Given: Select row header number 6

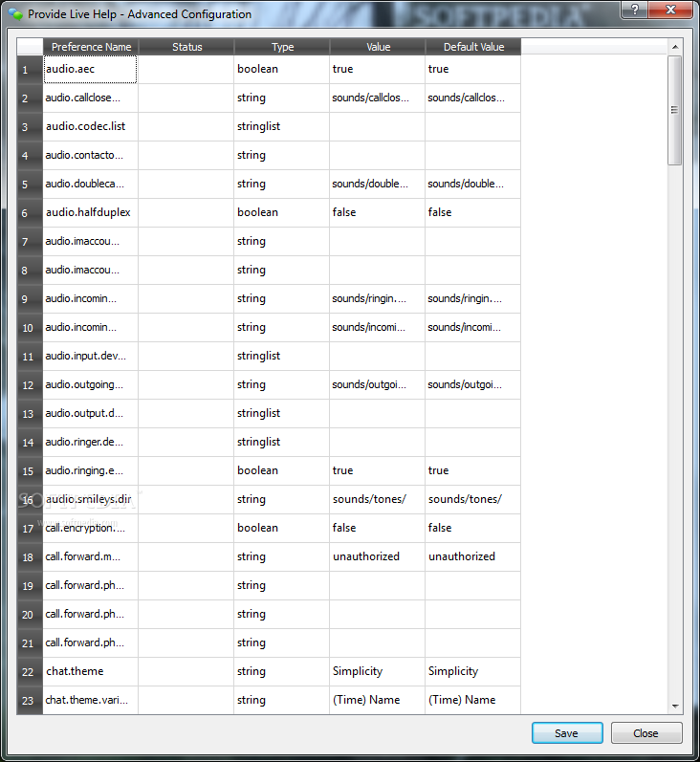Looking at the screenshot, I should click(30, 213).
